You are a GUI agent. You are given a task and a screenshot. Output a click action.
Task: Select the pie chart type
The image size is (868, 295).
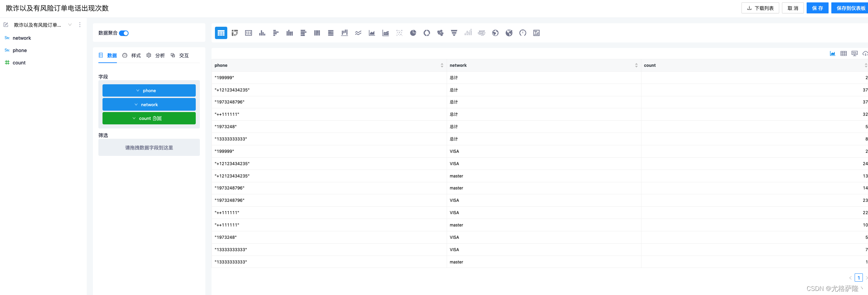coord(413,33)
